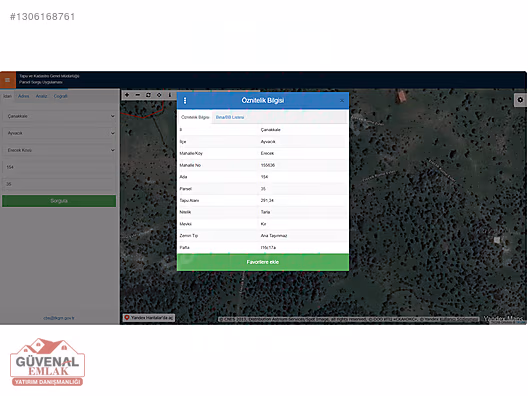Viewport: 528px width, 396px height.
Task: Click the green Sorgula button
Action: point(59,201)
